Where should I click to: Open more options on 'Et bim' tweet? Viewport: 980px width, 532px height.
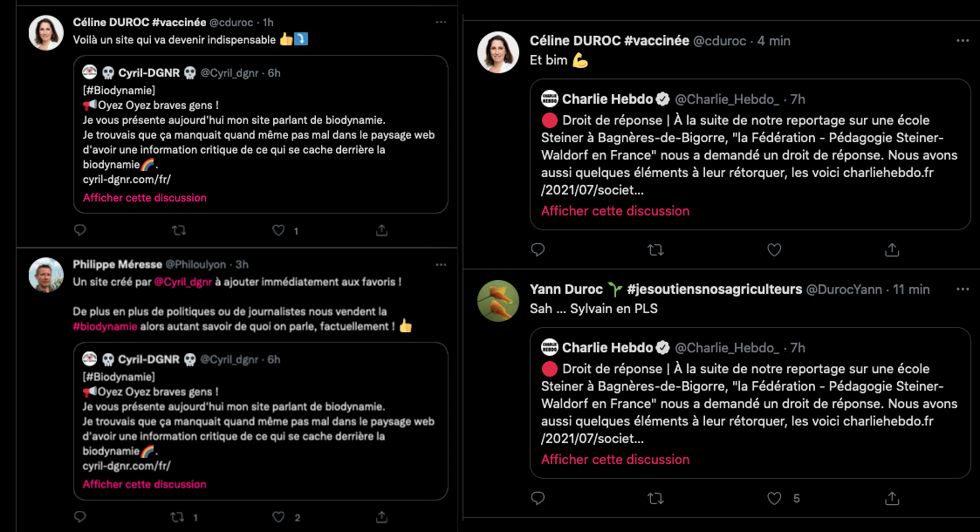tap(962, 41)
